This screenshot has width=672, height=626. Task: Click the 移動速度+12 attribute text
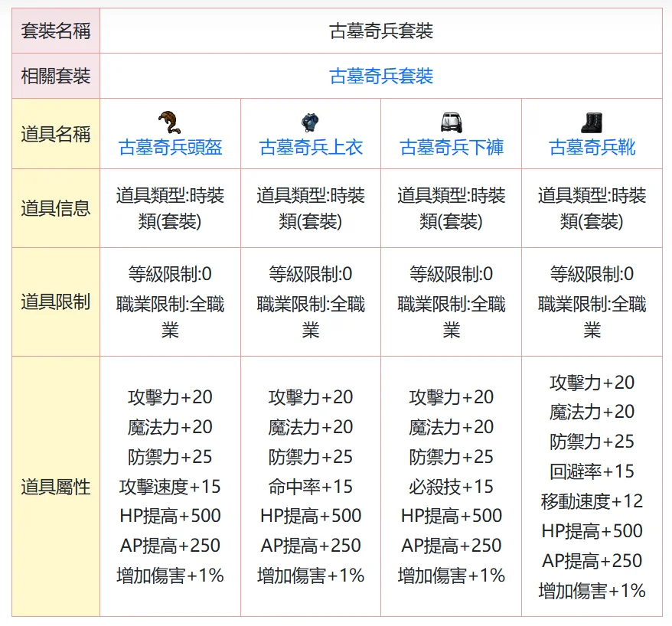click(592, 501)
